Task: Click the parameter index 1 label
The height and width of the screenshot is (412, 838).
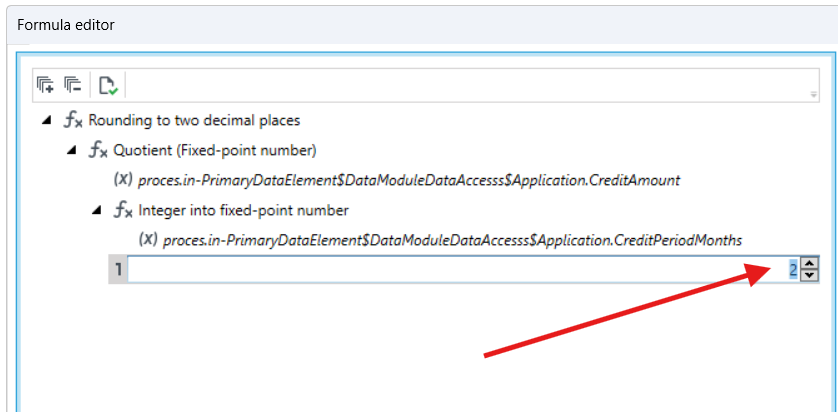Action: [118, 270]
